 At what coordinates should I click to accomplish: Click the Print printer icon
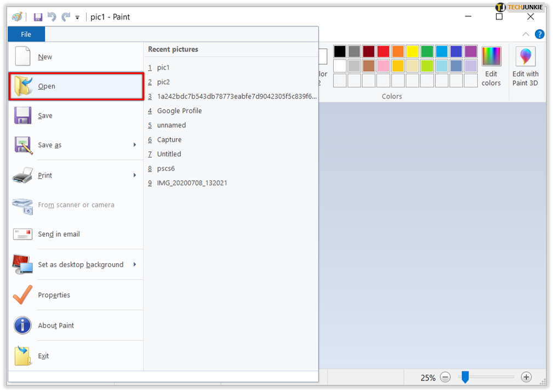pyautogui.click(x=22, y=175)
